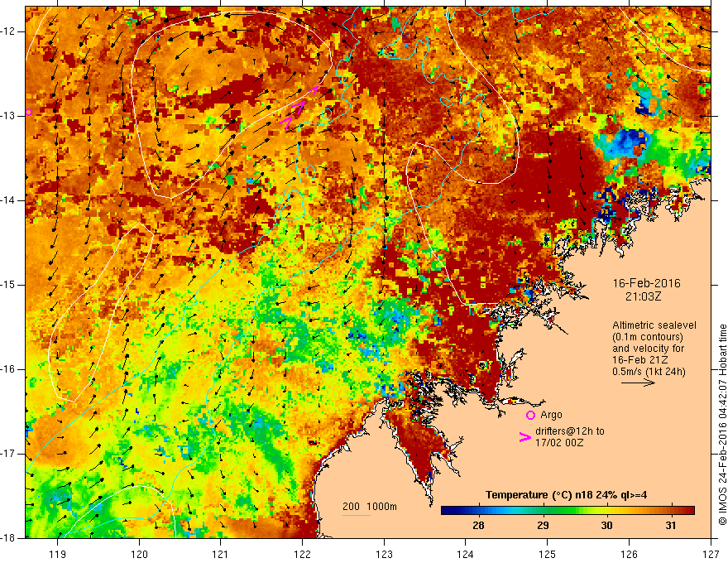Click the "21:03Z" time label
728x563 pixels.
coord(643,296)
